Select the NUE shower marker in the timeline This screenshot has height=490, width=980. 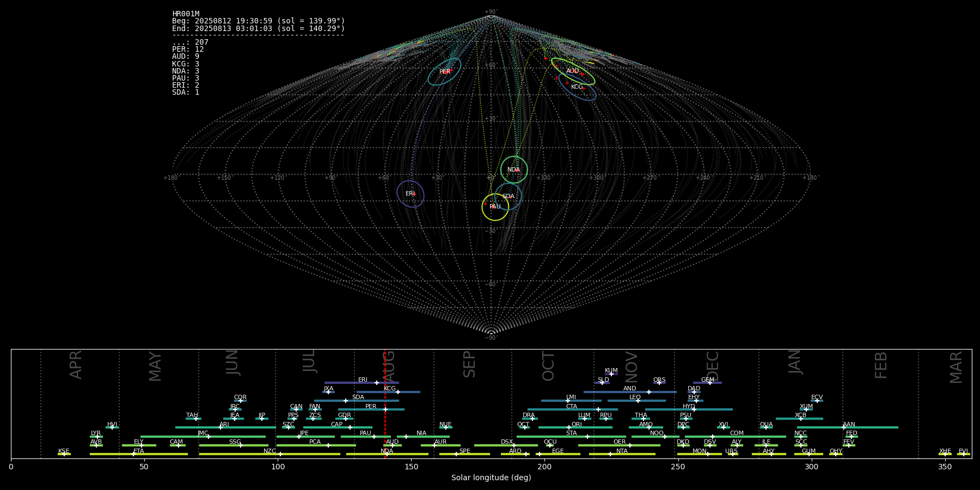coord(446,427)
